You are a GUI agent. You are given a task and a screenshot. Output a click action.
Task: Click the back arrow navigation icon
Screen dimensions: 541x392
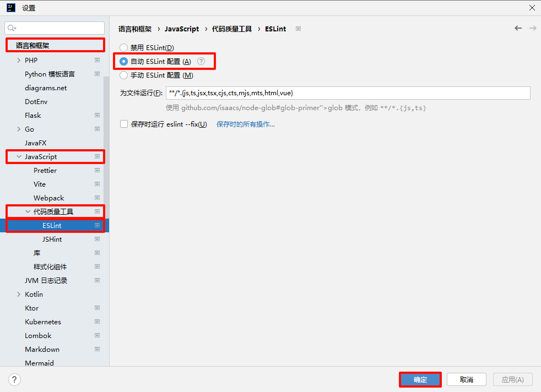[x=518, y=28]
